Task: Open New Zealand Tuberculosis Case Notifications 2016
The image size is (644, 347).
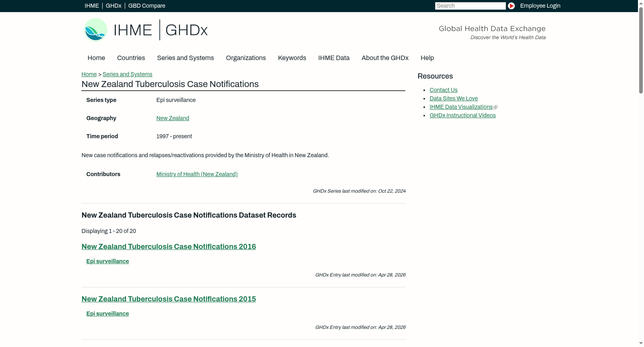Action: pos(169,247)
